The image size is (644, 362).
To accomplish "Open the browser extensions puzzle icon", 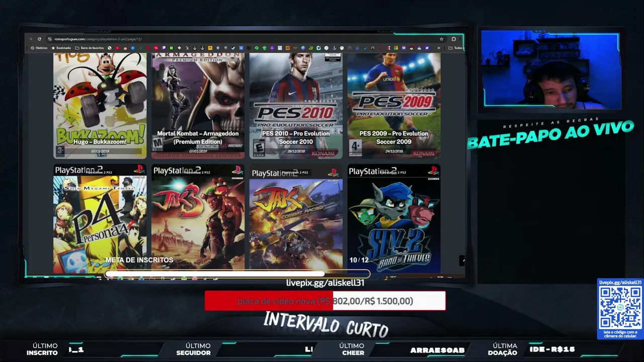I will 454,39.
